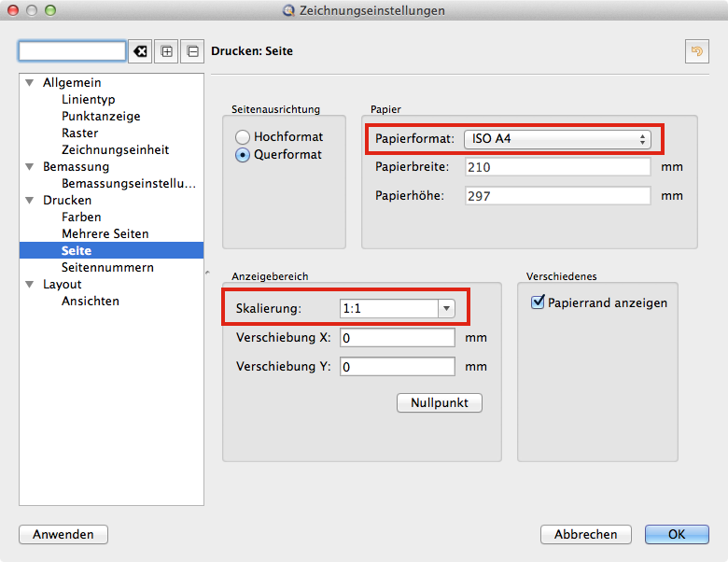Image resolution: width=728 pixels, height=562 pixels.
Task: Click the Anwenden button
Action: click(63, 534)
